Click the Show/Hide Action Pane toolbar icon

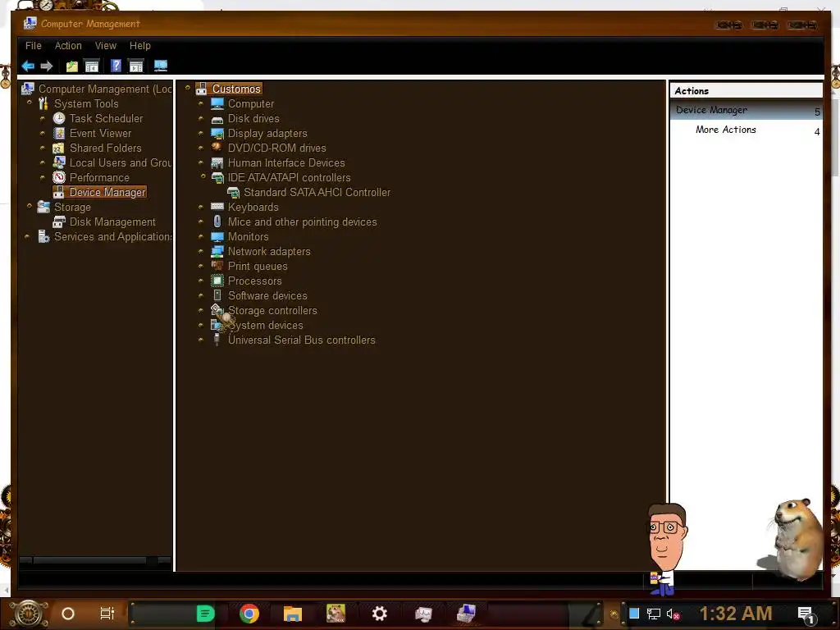pos(136,66)
